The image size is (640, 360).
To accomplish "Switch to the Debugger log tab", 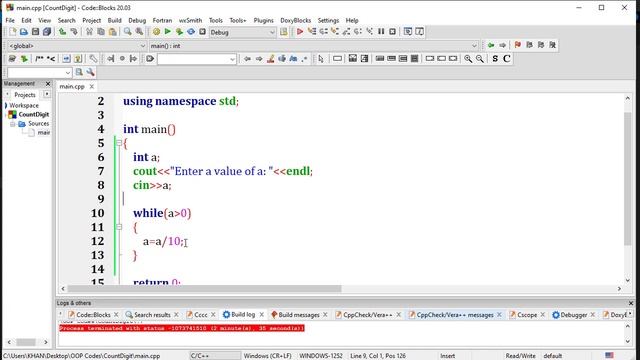I will click(573, 315).
